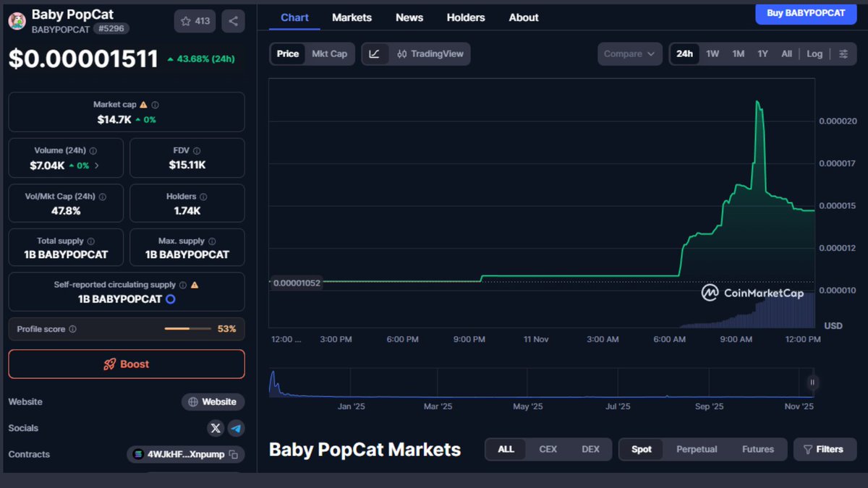Click the 4WJkHF...Xnpump contract address
Image resolution: width=868 pixels, height=488 pixels.
[186, 455]
